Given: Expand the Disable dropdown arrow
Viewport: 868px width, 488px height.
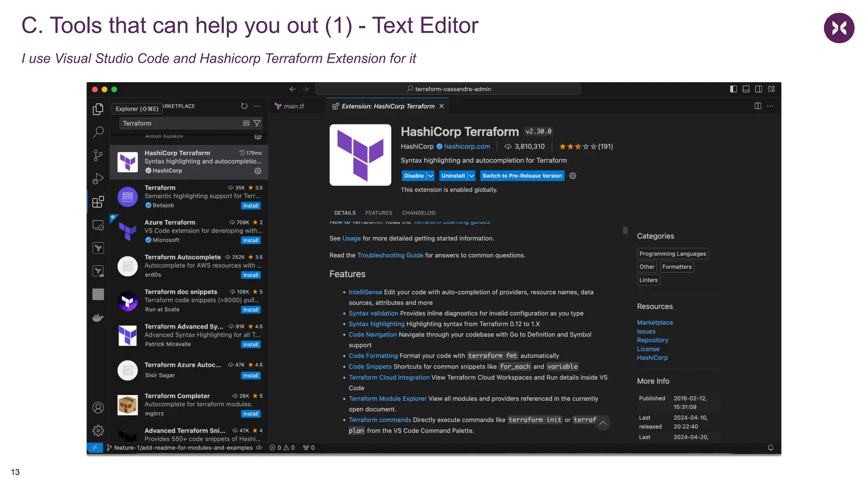Looking at the screenshot, I should (431, 176).
